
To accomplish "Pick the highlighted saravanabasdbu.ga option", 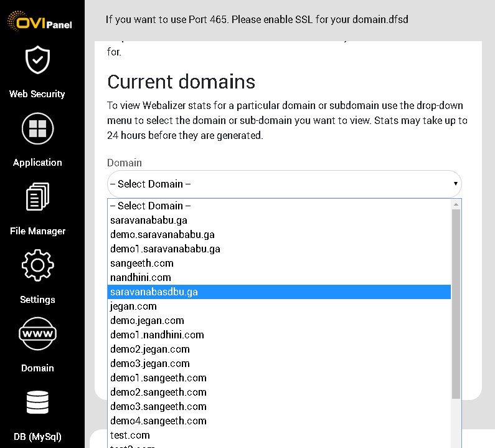I will tap(279, 292).
